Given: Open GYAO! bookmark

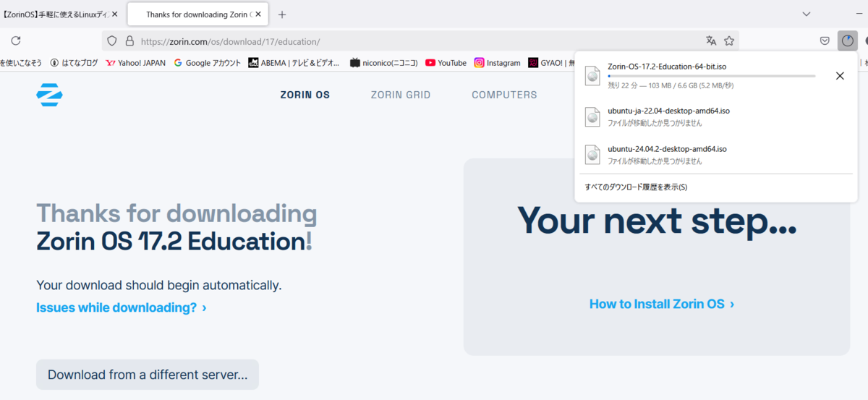Looking at the screenshot, I should (550, 63).
